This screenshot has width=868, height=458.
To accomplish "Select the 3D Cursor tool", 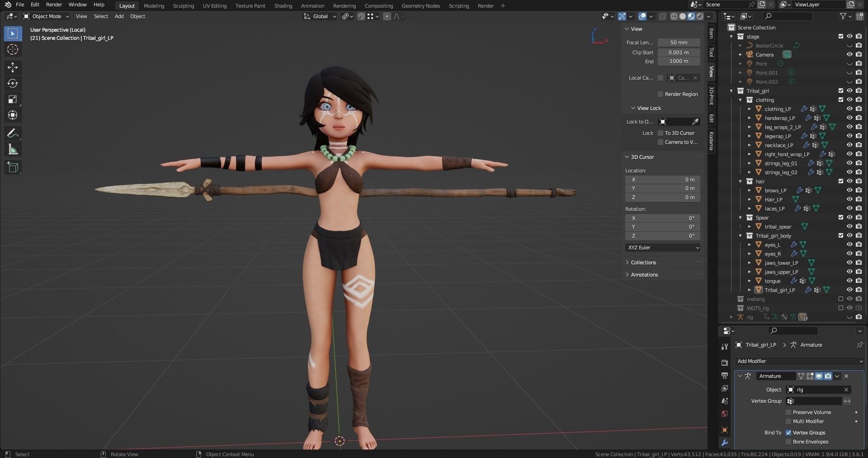I will pyautogui.click(x=13, y=50).
